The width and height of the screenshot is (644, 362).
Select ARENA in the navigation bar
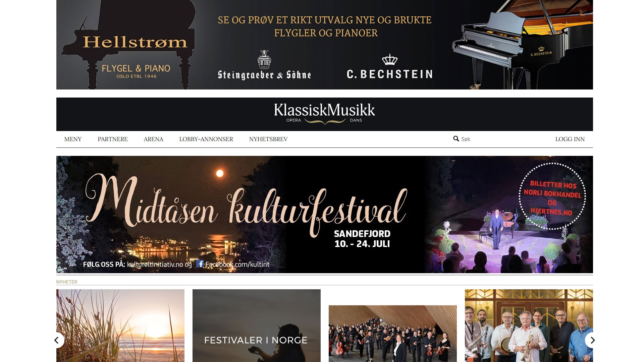coord(153,139)
